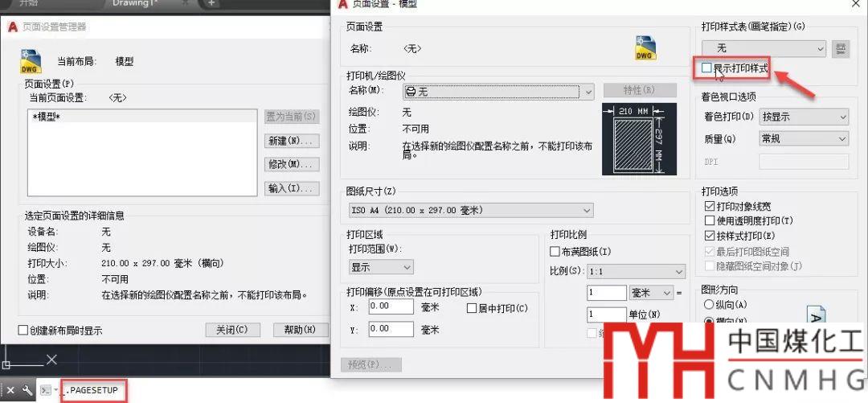This screenshot has height=403, width=868.
Task: Click the 预览(P)... button
Action: click(x=371, y=364)
